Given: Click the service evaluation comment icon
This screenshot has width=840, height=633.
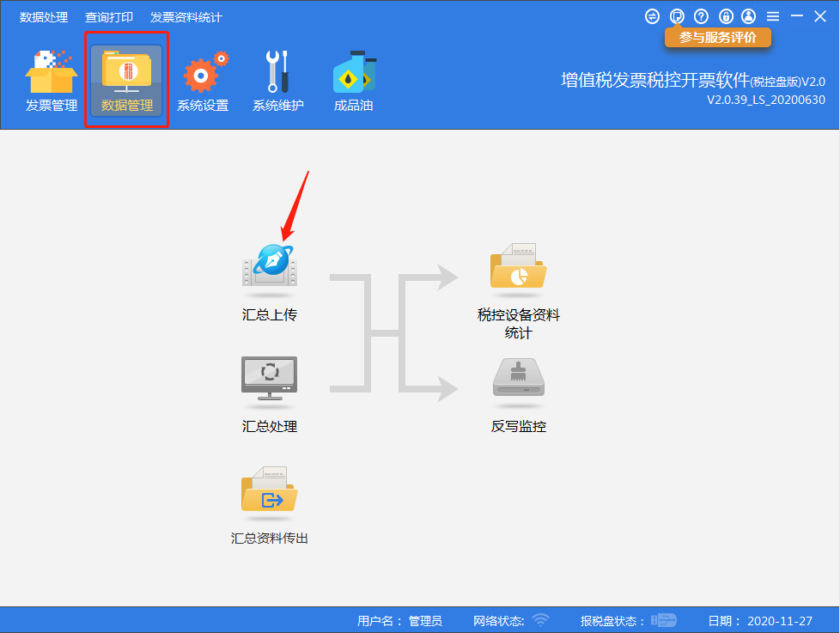Looking at the screenshot, I should pos(677,16).
